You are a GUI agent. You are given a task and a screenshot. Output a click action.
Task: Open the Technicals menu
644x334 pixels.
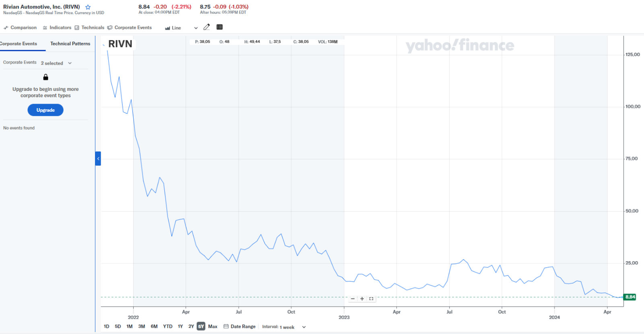pos(89,28)
